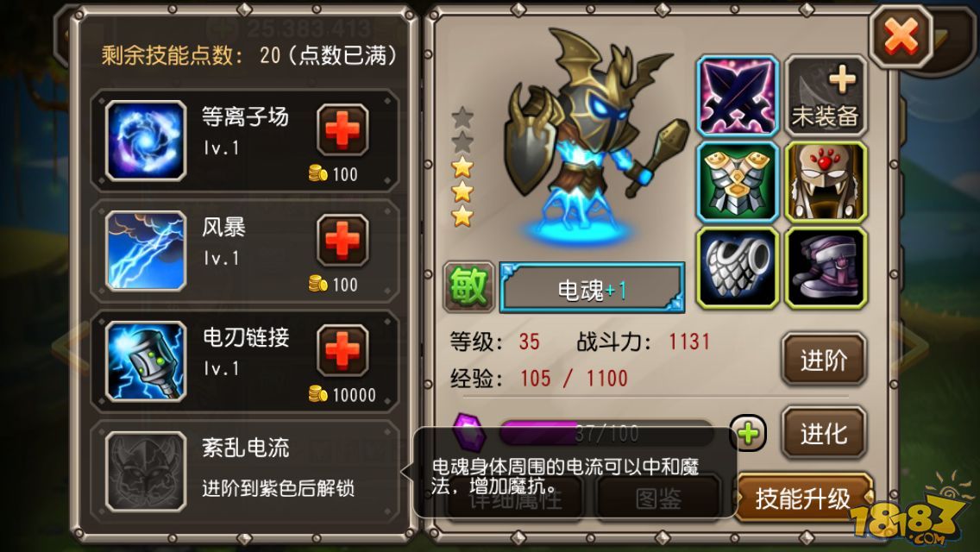
Task: Open the purple boots equipment slot
Action: pyautogui.click(x=826, y=267)
